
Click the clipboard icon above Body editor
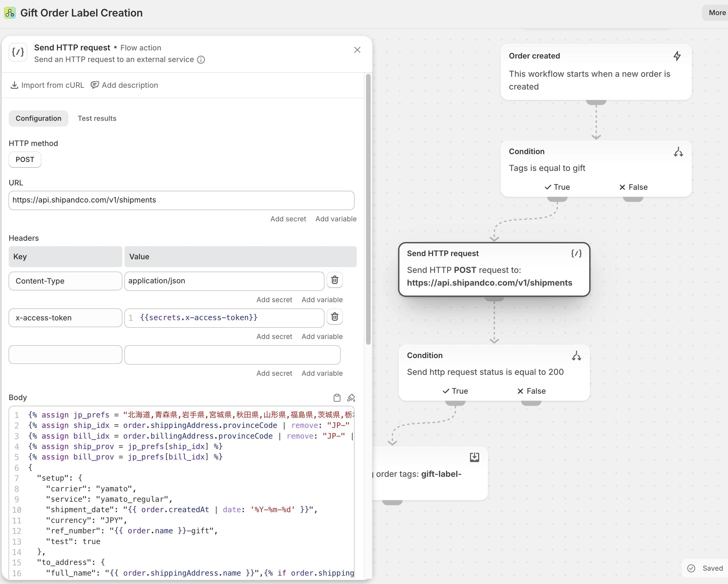[337, 397]
